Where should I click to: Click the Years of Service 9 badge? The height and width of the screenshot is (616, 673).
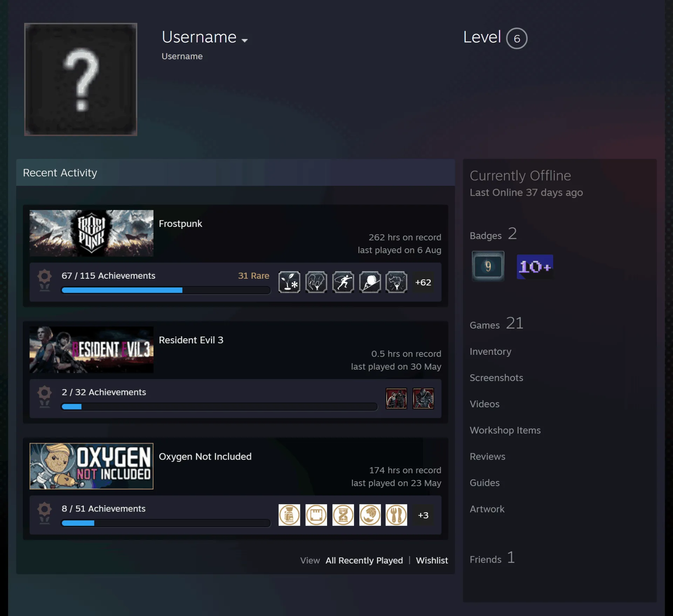488,266
